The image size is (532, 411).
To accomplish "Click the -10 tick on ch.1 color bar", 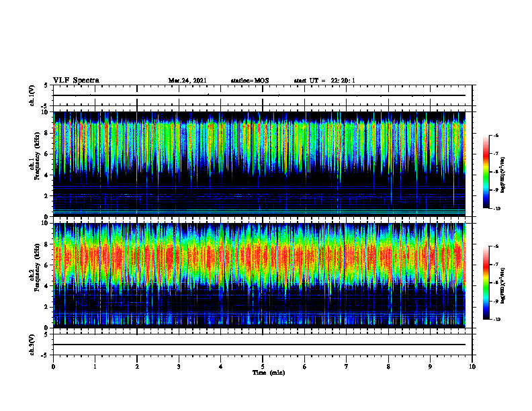I will (496, 209).
